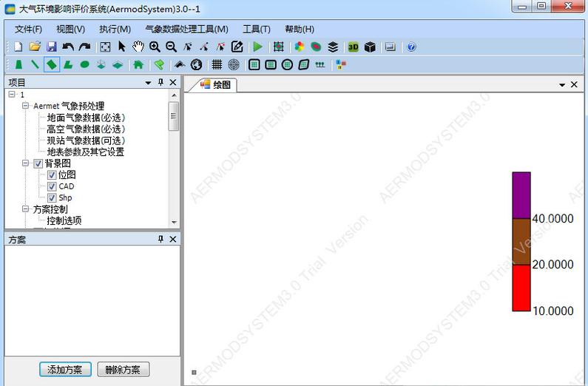This screenshot has height=386, width=588.
Task: Select 地面气象数据(必选) in tree
Action: (x=86, y=118)
